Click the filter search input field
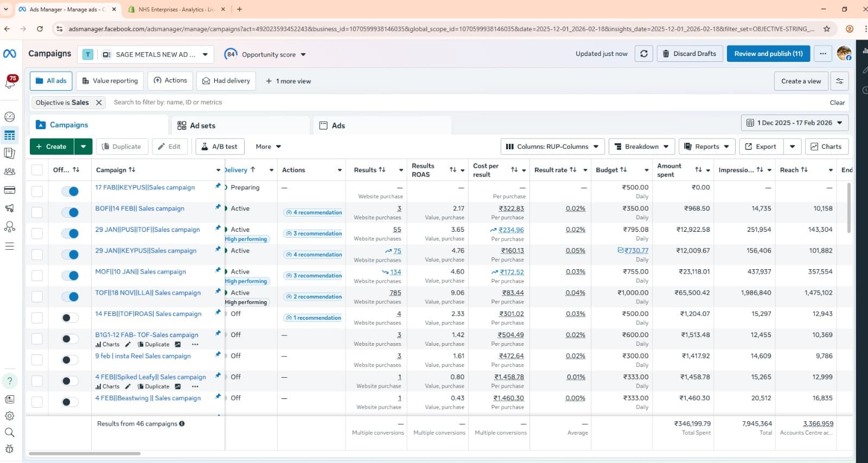The height and width of the screenshot is (463, 868). [x=467, y=103]
